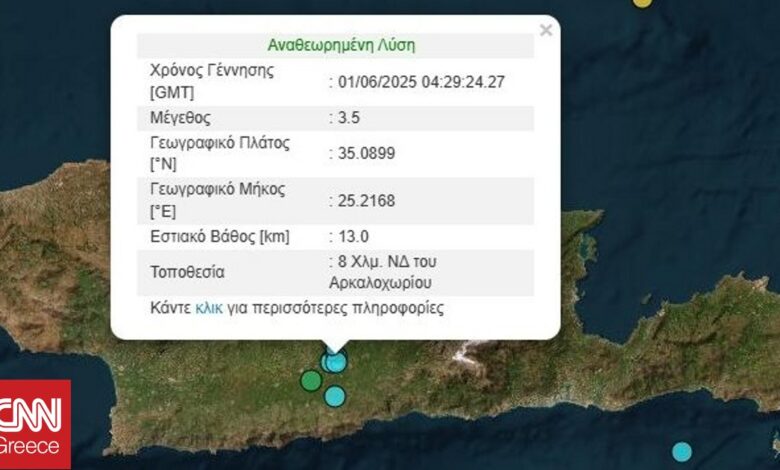
Task: Click the 'Γεωγραφικό Πλάτος [°N]' label
Action: click(219, 153)
